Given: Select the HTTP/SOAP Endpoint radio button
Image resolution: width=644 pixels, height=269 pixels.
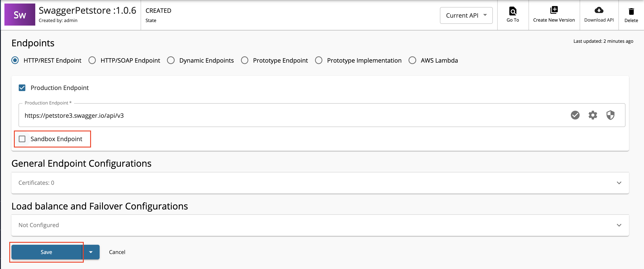Looking at the screenshot, I should pos(92,60).
